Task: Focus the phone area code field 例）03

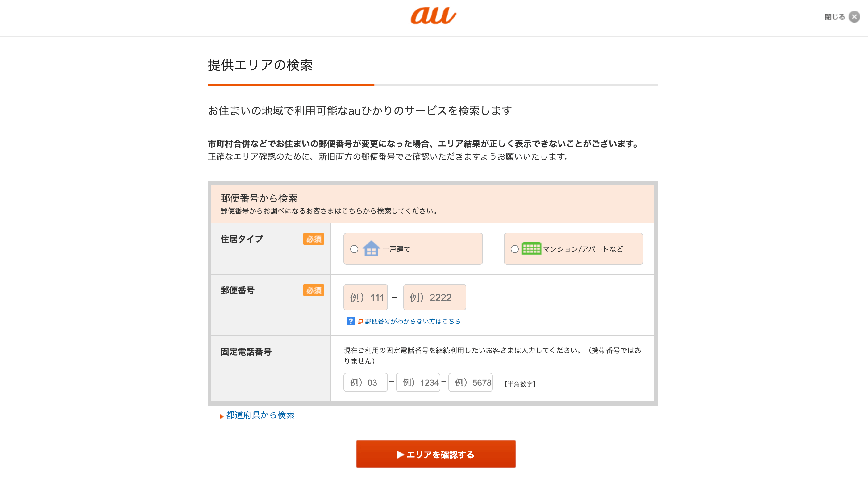Action: pos(366,383)
